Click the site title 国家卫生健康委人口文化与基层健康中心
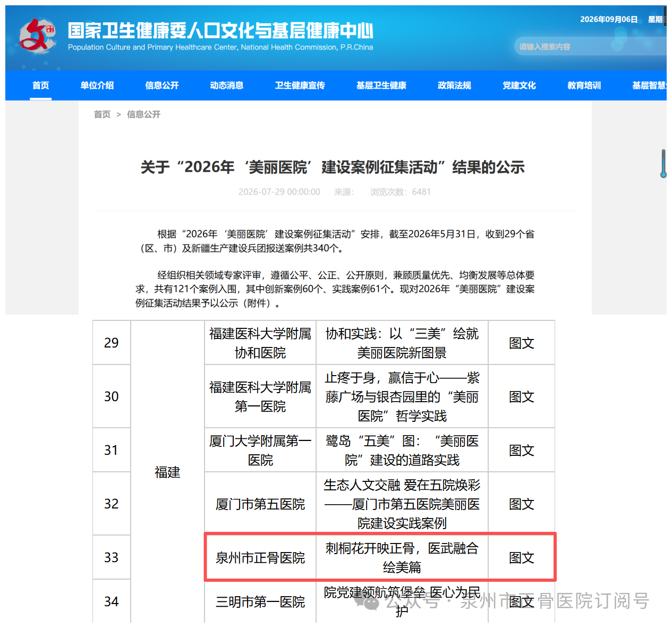This screenshot has height=628, width=672. point(220,31)
